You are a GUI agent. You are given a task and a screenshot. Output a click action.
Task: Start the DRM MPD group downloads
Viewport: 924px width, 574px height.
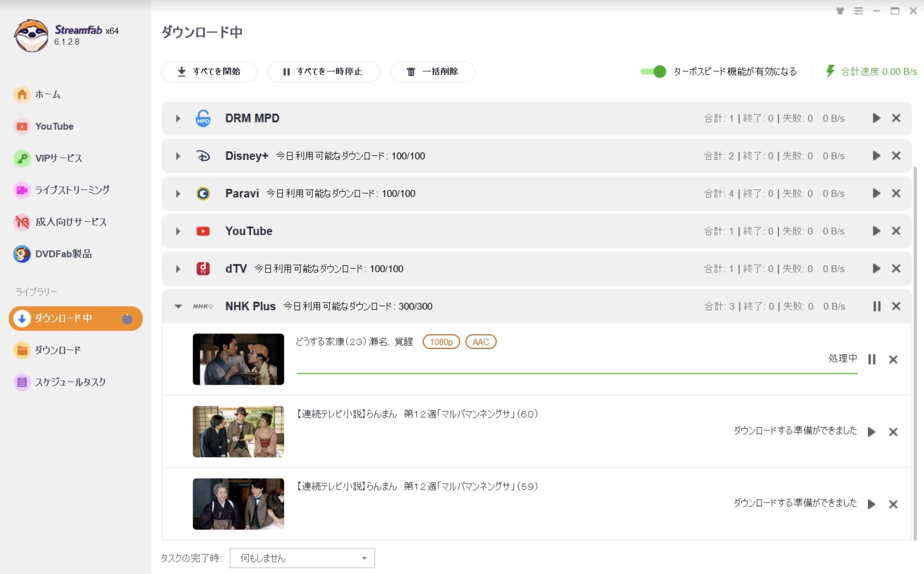pyautogui.click(x=876, y=118)
